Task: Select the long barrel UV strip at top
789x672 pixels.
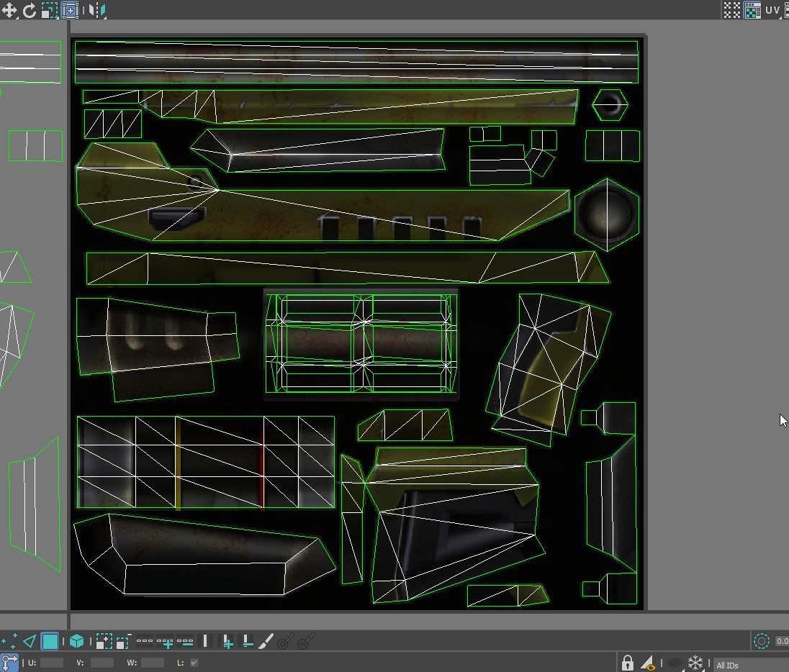Action: click(356, 62)
